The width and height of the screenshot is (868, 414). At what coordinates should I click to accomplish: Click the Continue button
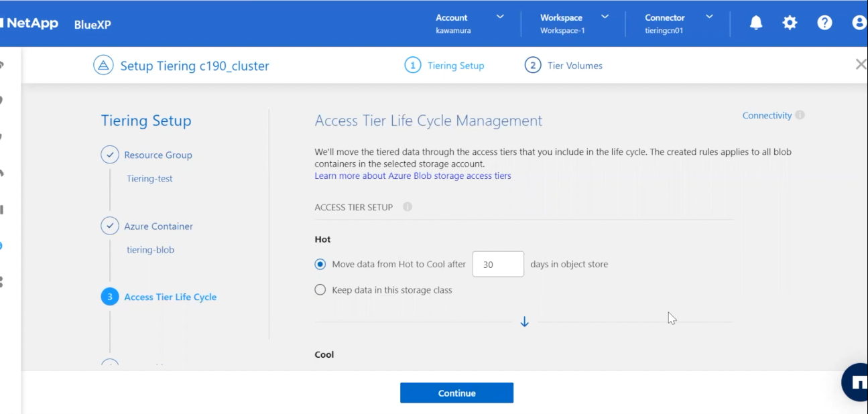(457, 393)
